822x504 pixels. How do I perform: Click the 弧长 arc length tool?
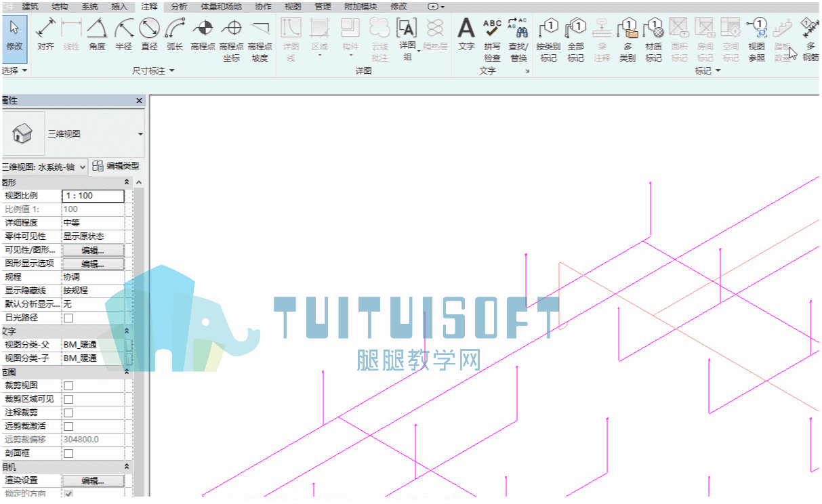175,35
